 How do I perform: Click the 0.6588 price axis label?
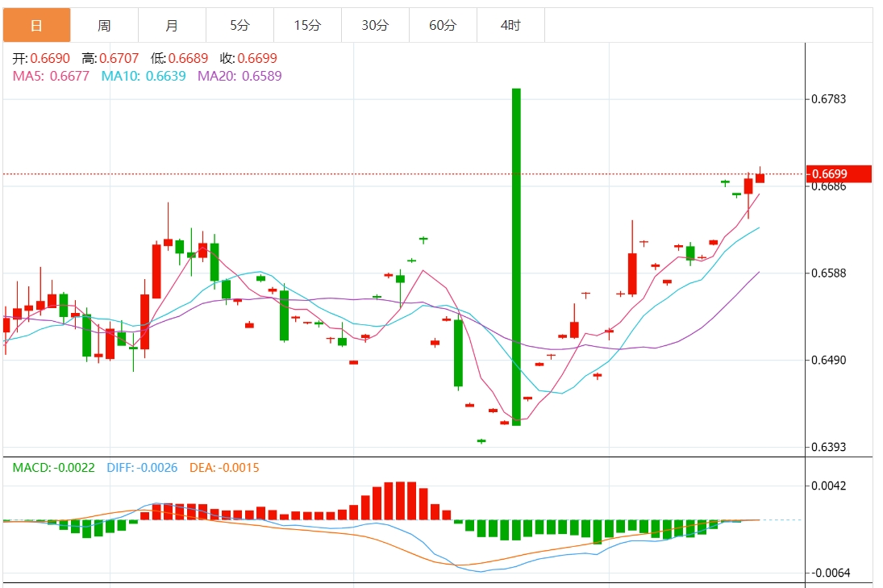click(828, 273)
